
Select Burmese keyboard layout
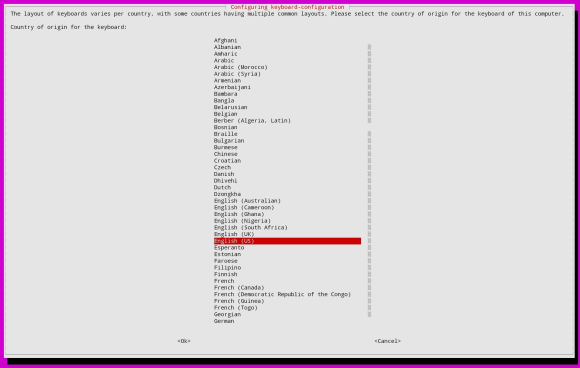pos(225,147)
